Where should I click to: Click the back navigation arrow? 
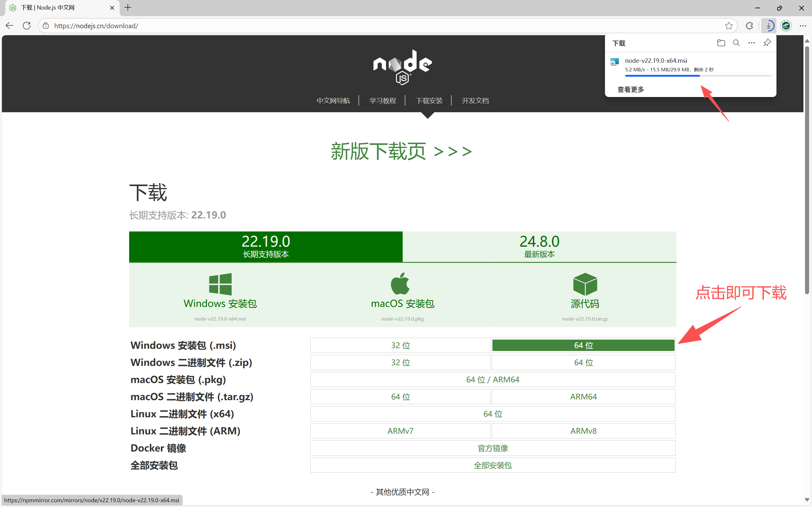pos(10,25)
